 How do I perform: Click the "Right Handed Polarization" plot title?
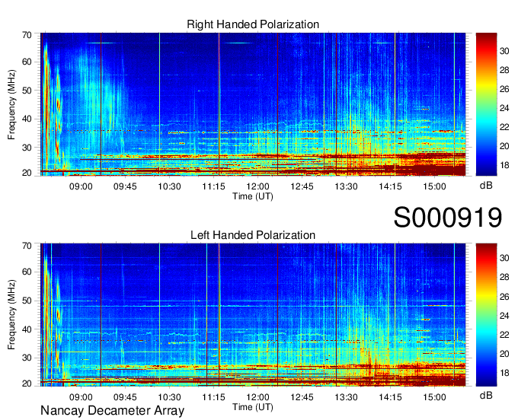coord(253,24)
